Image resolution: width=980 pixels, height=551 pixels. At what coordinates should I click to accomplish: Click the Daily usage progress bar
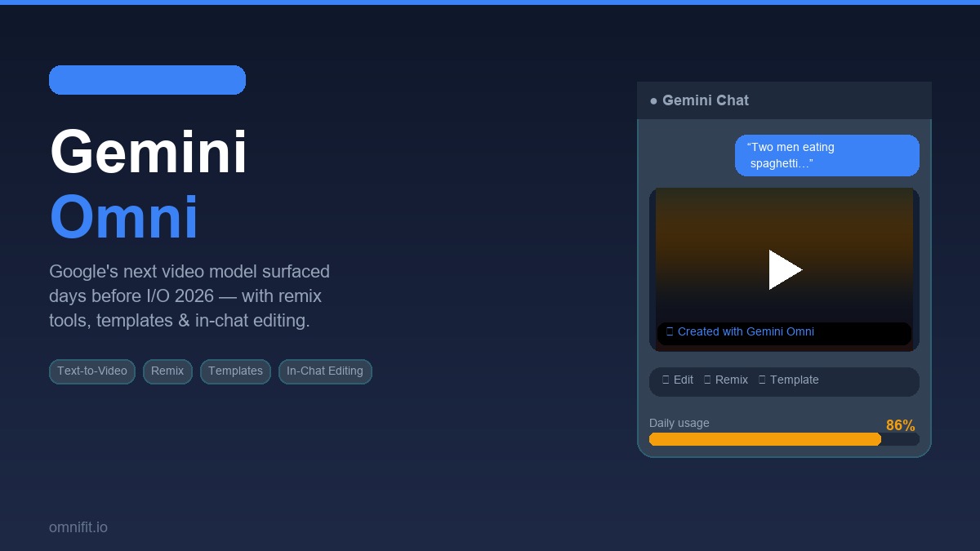point(784,439)
